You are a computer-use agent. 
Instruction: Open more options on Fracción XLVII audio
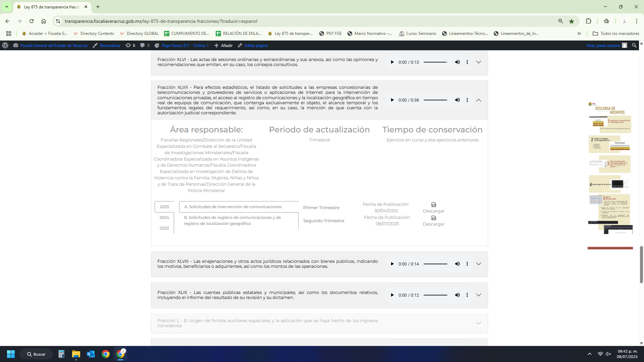(467, 100)
